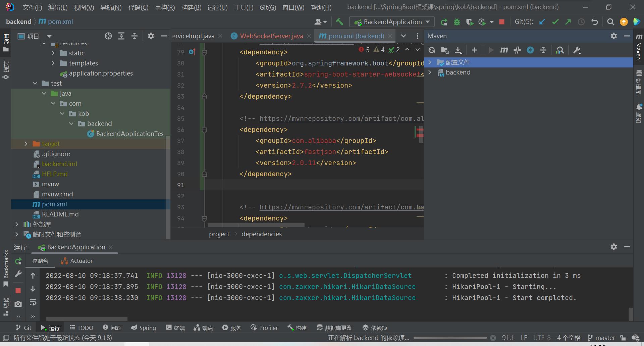The height and width of the screenshot is (346, 644).
Task: Expand the target folder
Action: click(x=26, y=144)
